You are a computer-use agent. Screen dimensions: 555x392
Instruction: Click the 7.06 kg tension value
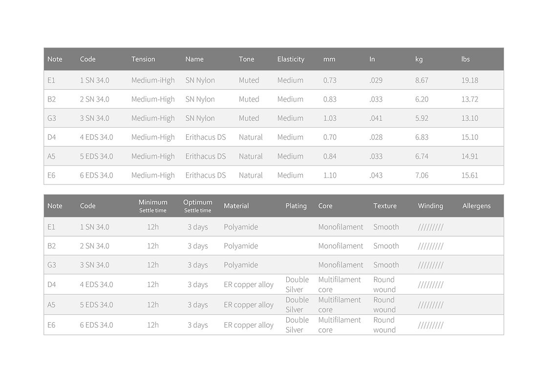tap(422, 175)
